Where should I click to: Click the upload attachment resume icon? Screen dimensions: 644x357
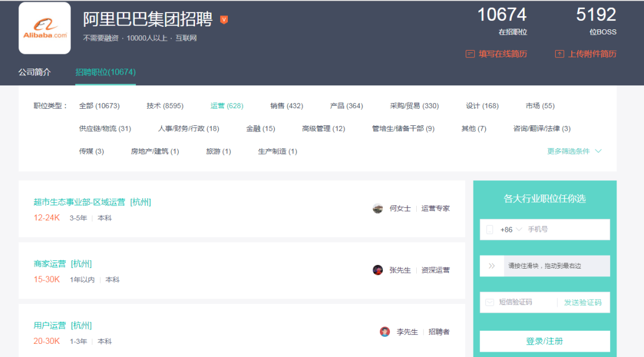tap(559, 54)
